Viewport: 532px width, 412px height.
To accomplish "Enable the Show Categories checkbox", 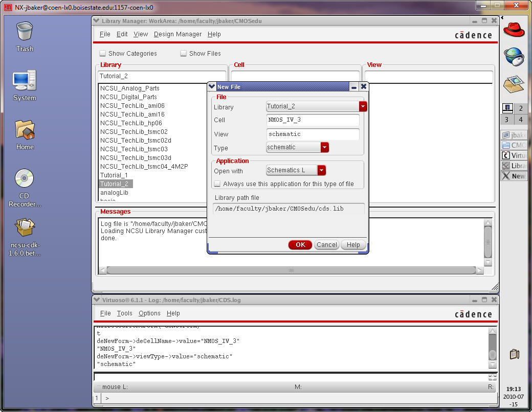I will click(103, 53).
